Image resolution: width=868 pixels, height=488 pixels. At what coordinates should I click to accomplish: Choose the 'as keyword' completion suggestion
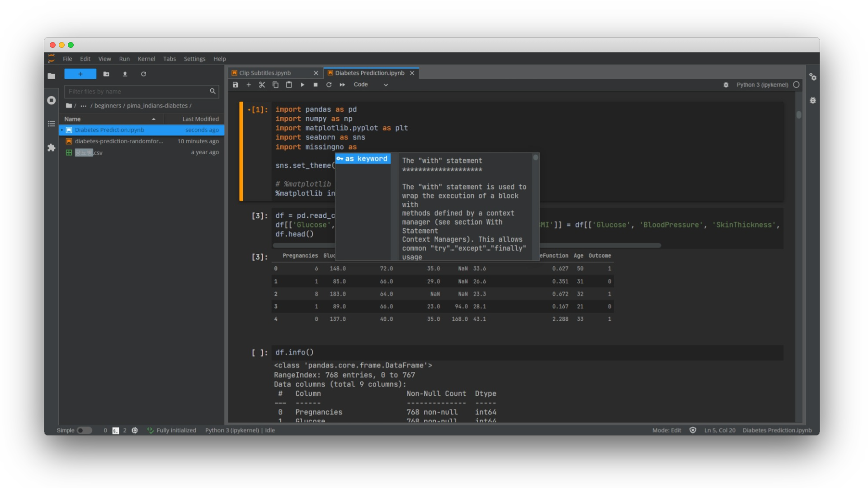363,159
